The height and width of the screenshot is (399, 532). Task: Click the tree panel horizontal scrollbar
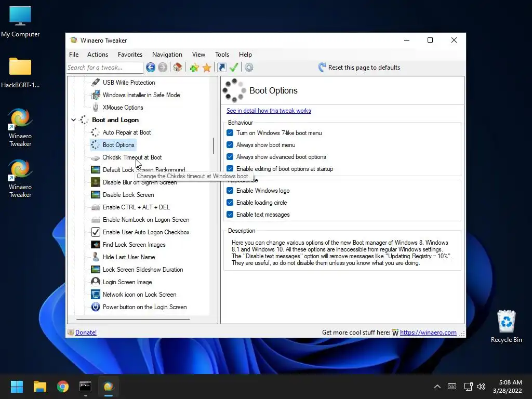coord(132,320)
